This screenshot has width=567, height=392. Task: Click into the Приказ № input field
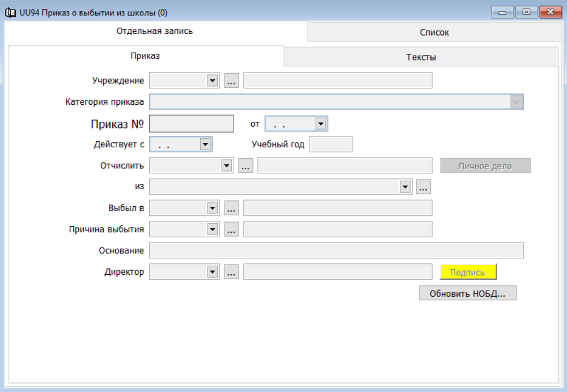pos(192,123)
